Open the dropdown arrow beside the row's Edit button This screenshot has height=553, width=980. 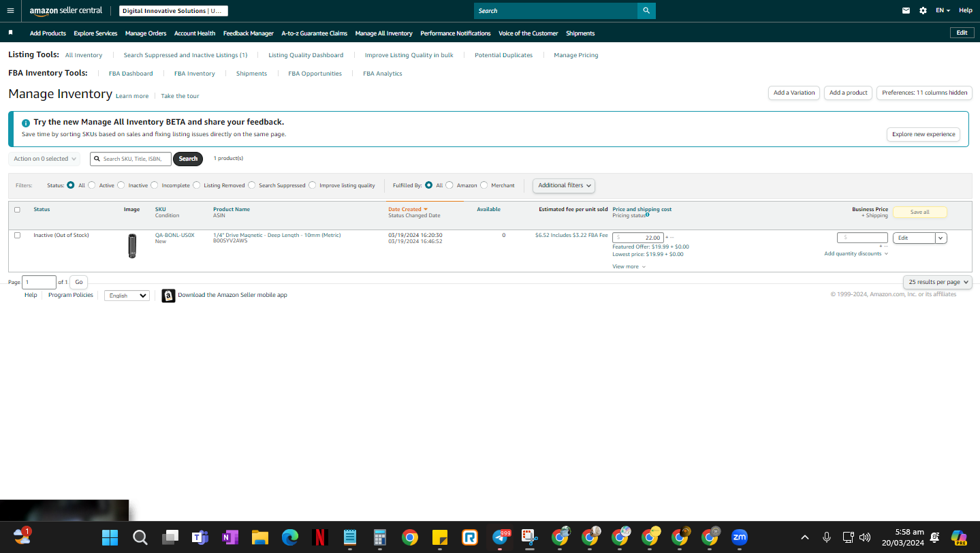click(x=941, y=238)
